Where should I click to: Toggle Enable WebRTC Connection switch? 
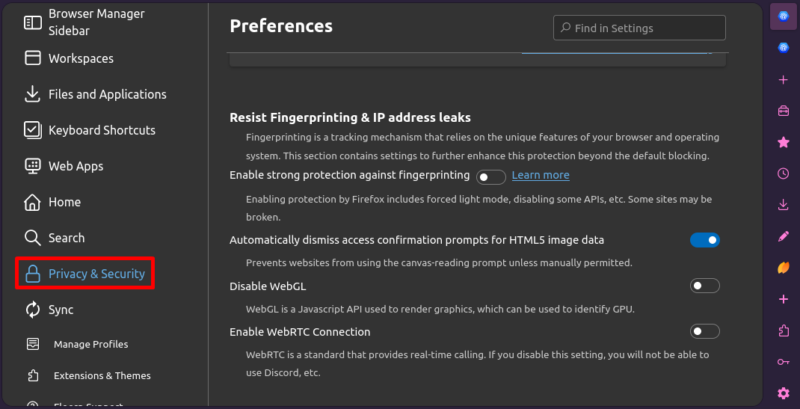(704, 331)
